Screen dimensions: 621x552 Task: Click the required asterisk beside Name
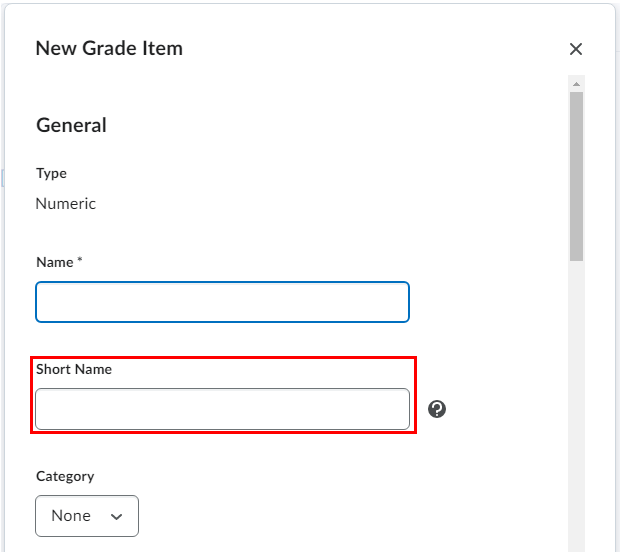tap(80, 261)
